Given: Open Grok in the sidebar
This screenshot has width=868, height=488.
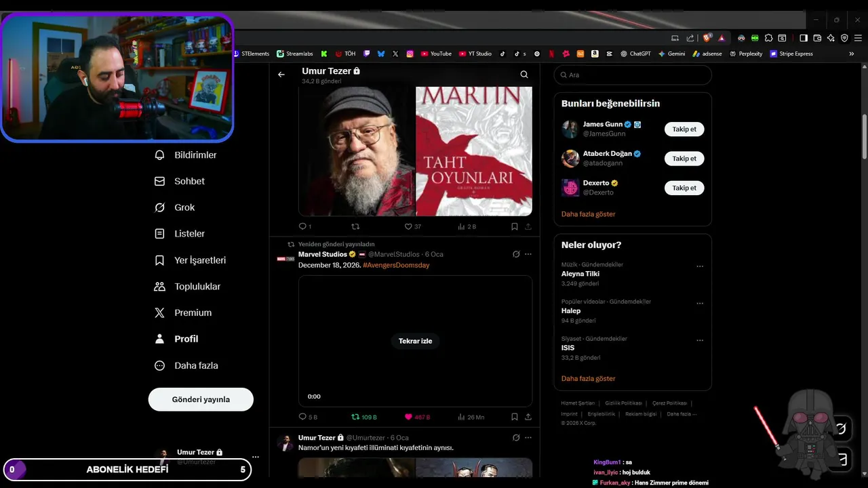Looking at the screenshot, I should [x=175, y=207].
